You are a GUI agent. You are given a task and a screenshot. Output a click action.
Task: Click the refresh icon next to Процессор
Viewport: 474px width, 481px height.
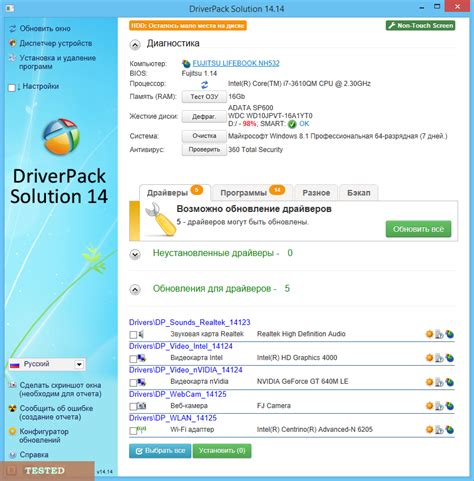204,85
